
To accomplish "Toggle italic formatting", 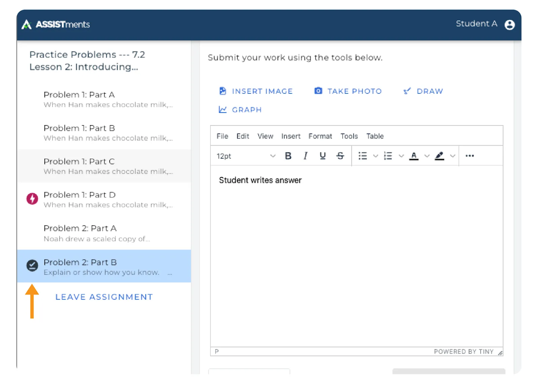I will click(x=305, y=156).
